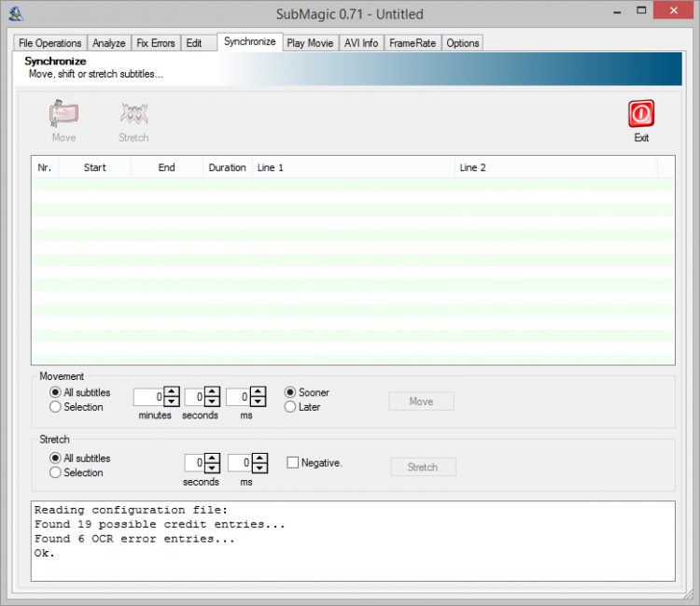Screen dimensions: 700x606
Task: Click the Duration column header
Action: click(227, 167)
